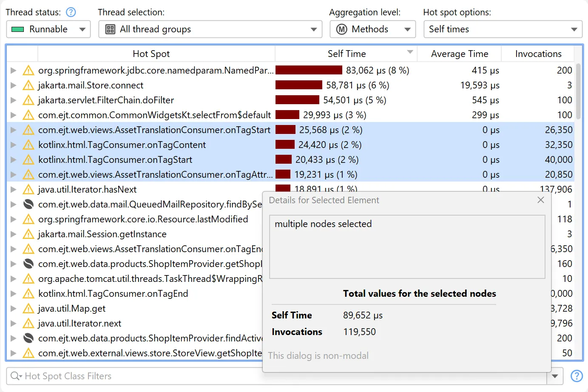588x392 pixels.
Task: Close the Details for Selected Element dialog
Action: tap(540, 200)
